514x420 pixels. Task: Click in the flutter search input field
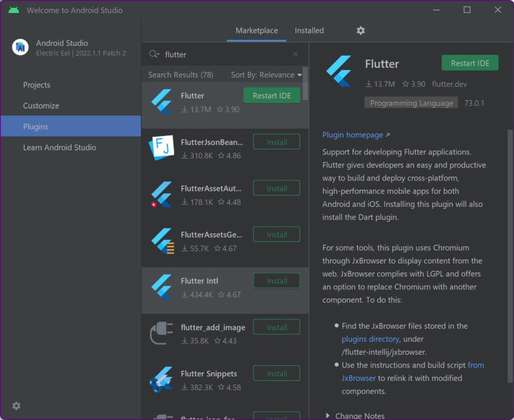point(224,54)
